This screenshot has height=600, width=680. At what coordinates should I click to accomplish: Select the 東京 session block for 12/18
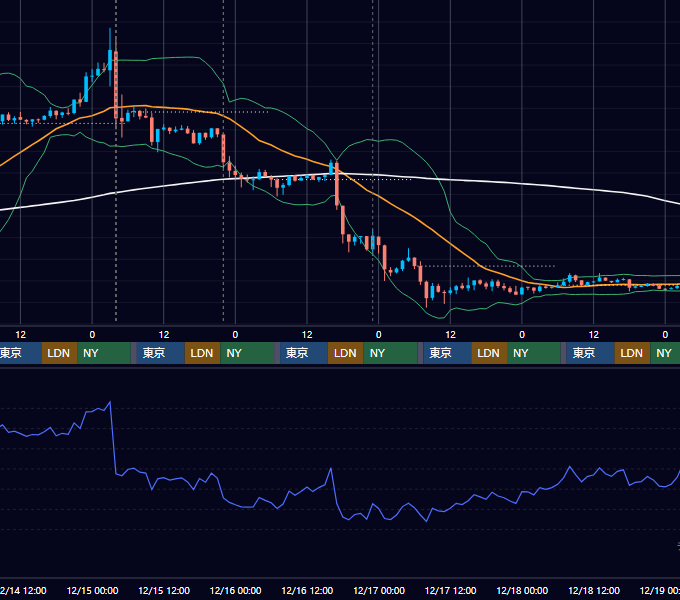point(590,353)
